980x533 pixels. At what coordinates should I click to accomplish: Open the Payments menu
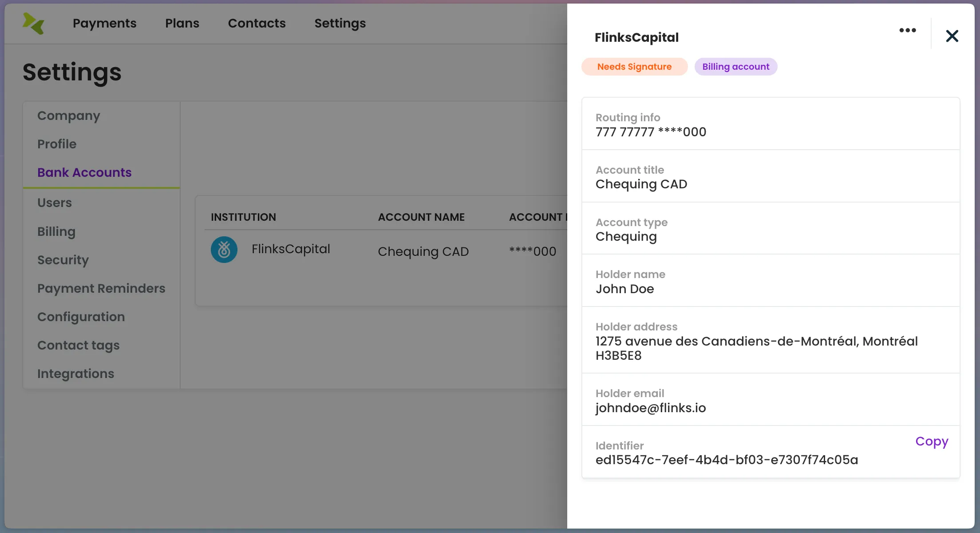tap(105, 23)
